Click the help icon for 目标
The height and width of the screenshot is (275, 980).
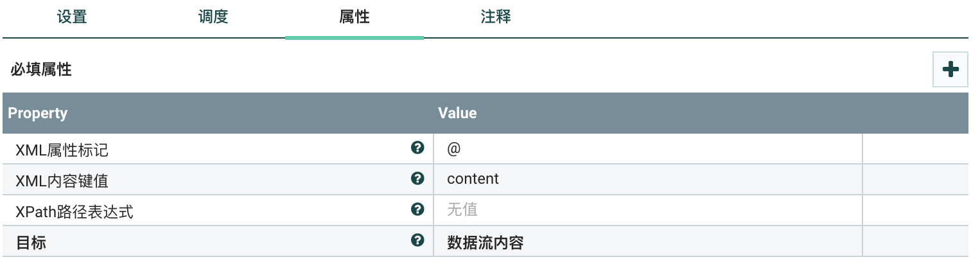click(x=417, y=240)
